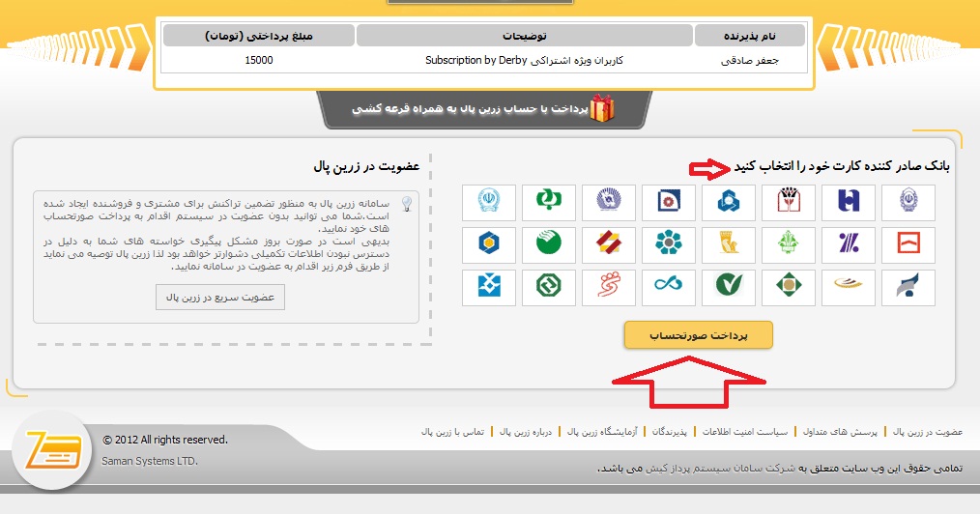Click the Saman Systems LTD. text
The height and width of the screenshot is (514, 980).
coord(150,461)
